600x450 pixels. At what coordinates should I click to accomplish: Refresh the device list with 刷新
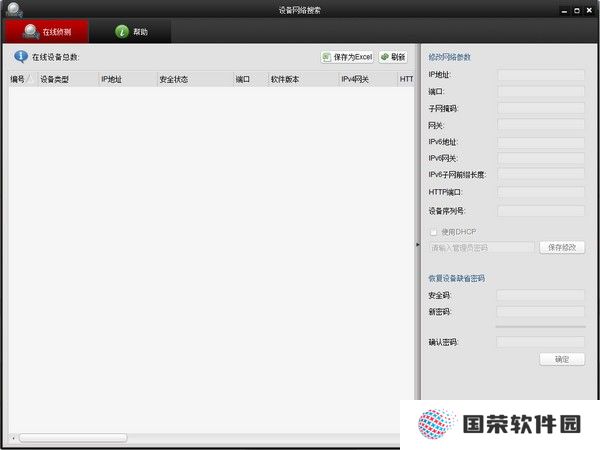click(x=393, y=57)
